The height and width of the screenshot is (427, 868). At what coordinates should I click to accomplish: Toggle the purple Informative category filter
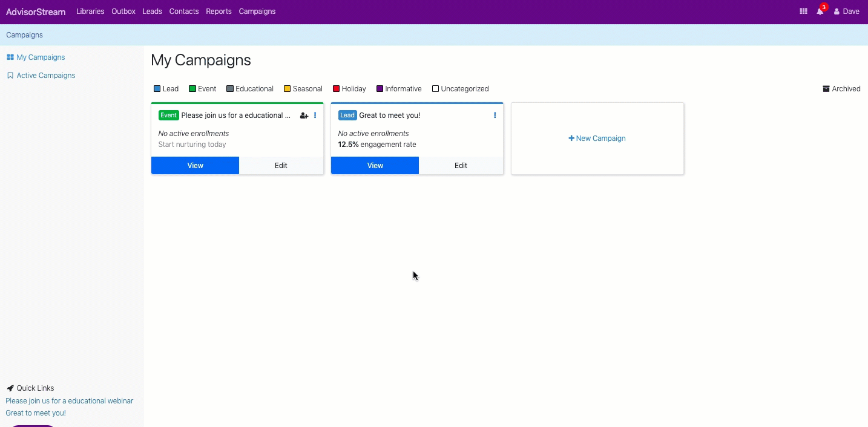[380, 89]
